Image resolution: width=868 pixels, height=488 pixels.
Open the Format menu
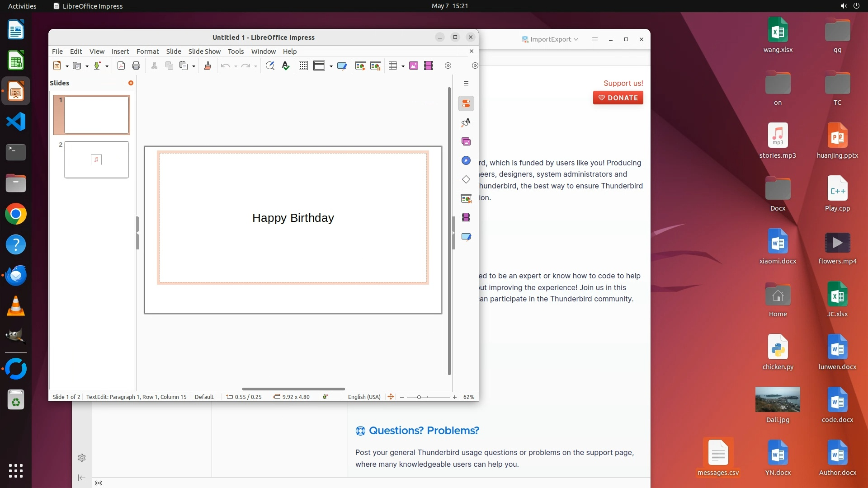tap(147, 52)
